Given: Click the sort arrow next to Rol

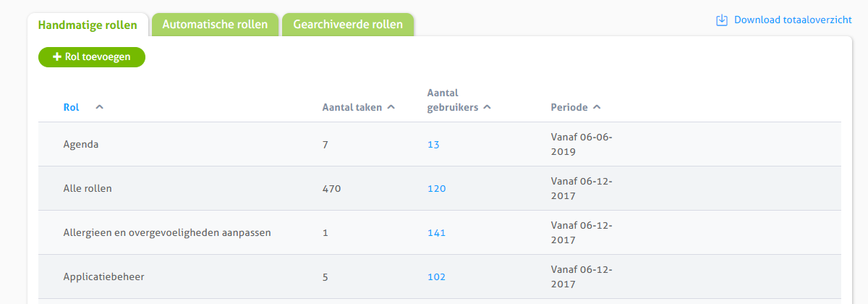Looking at the screenshot, I should pos(99,107).
